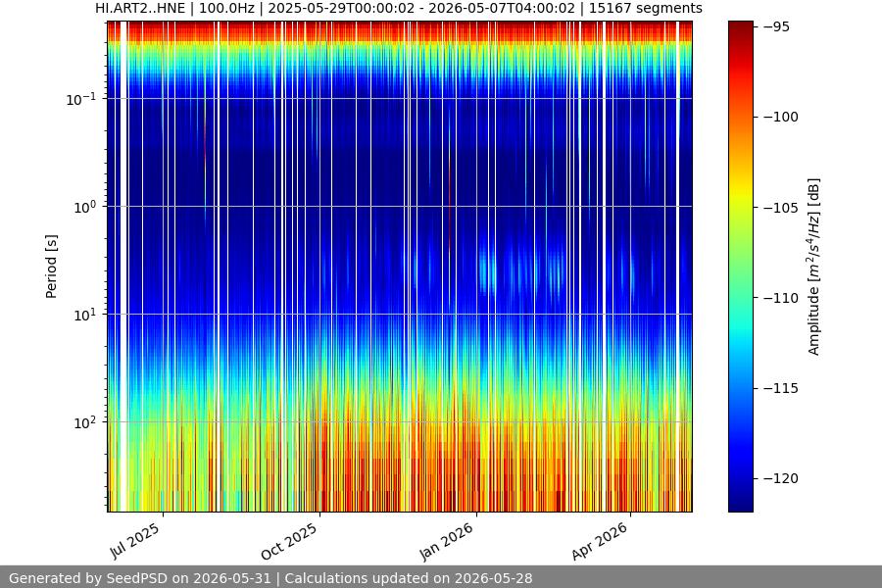This screenshot has width=882, height=588.
Task: Click the 'Apr 2026' x-axis label
Action: (599, 541)
